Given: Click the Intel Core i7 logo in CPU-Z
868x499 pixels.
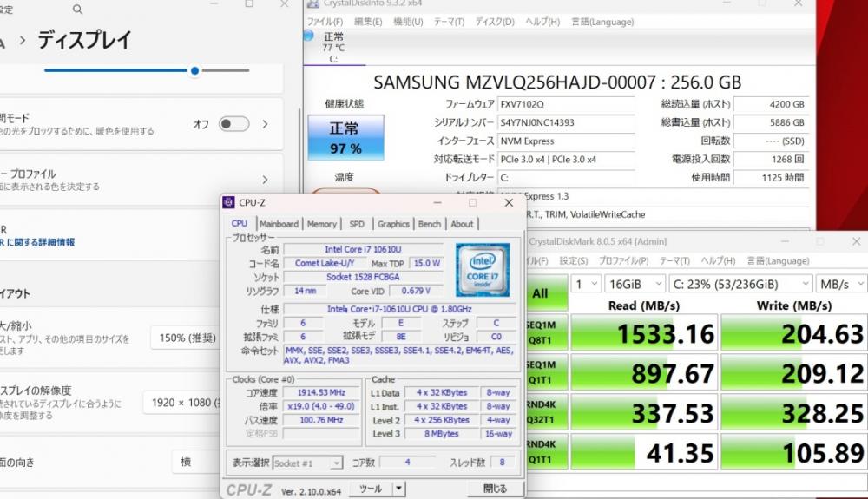Looking at the screenshot, I should 482,269.
